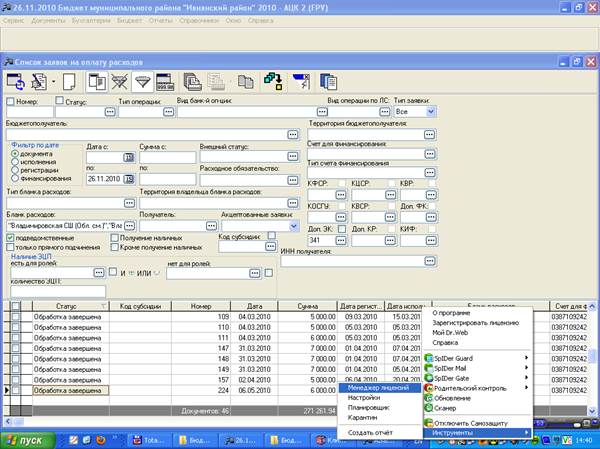Click the blue document list icon
600x449 pixels.
click(x=328, y=82)
